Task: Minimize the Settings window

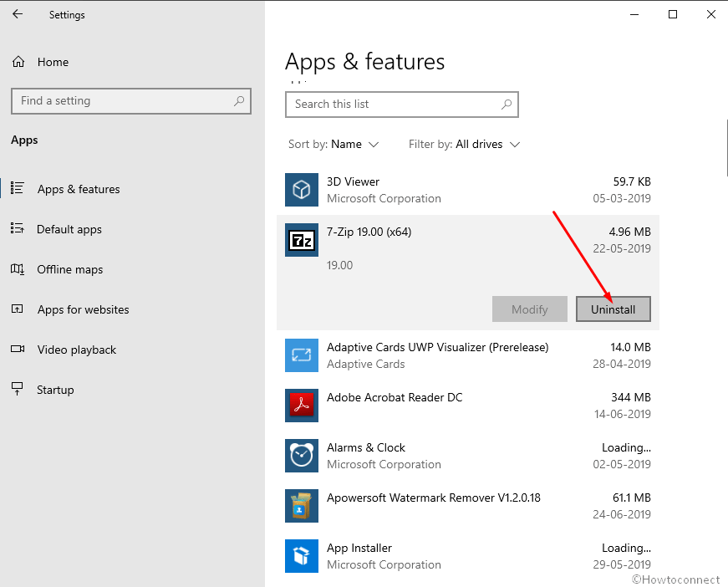Action: coord(634,14)
